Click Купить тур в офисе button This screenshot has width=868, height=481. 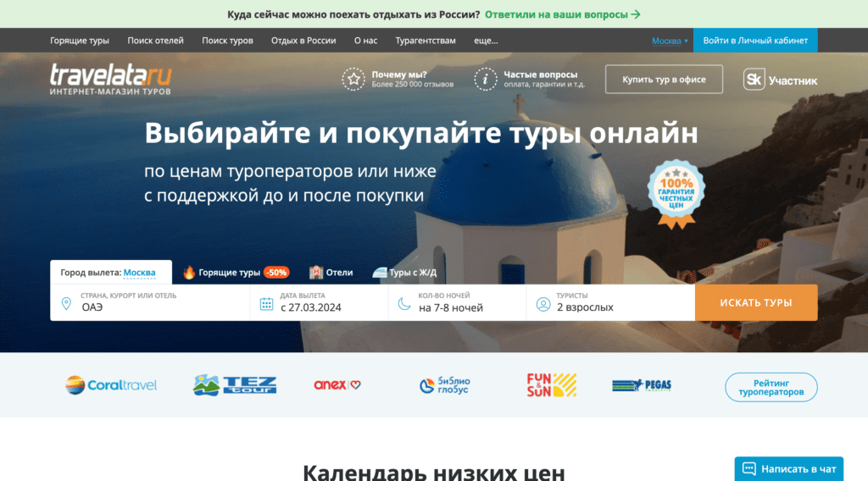(x=664, y=79)
